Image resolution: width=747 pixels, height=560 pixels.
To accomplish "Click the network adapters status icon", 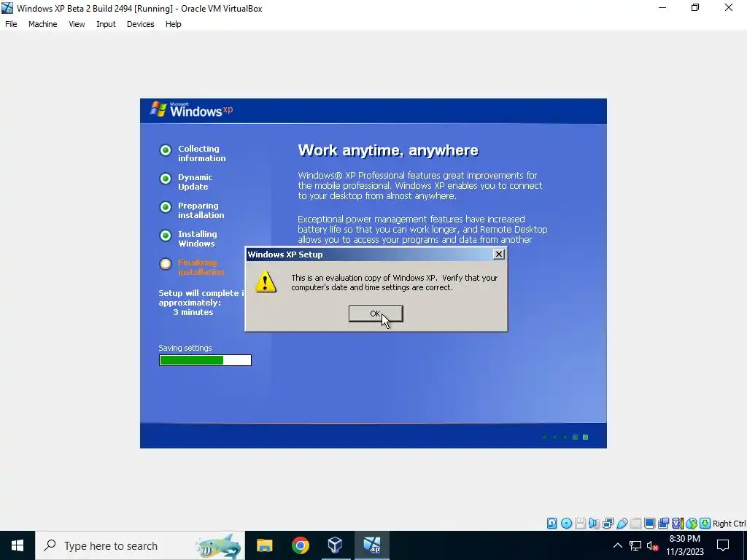I will tap(608, 524).
